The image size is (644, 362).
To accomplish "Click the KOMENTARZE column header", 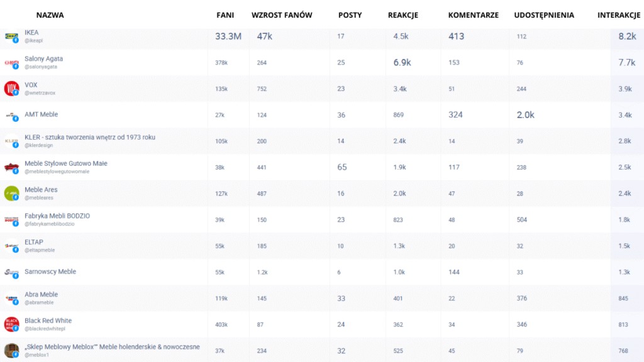I will pos(473,15).
